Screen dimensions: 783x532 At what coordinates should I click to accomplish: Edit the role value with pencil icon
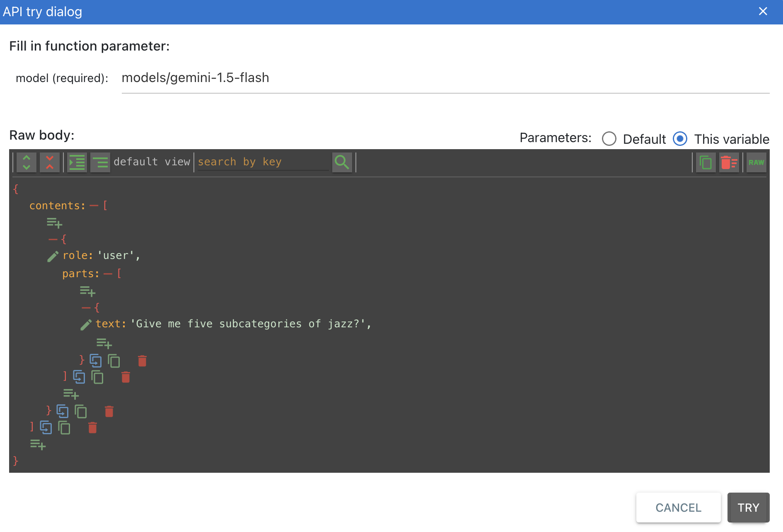(53, 256)
